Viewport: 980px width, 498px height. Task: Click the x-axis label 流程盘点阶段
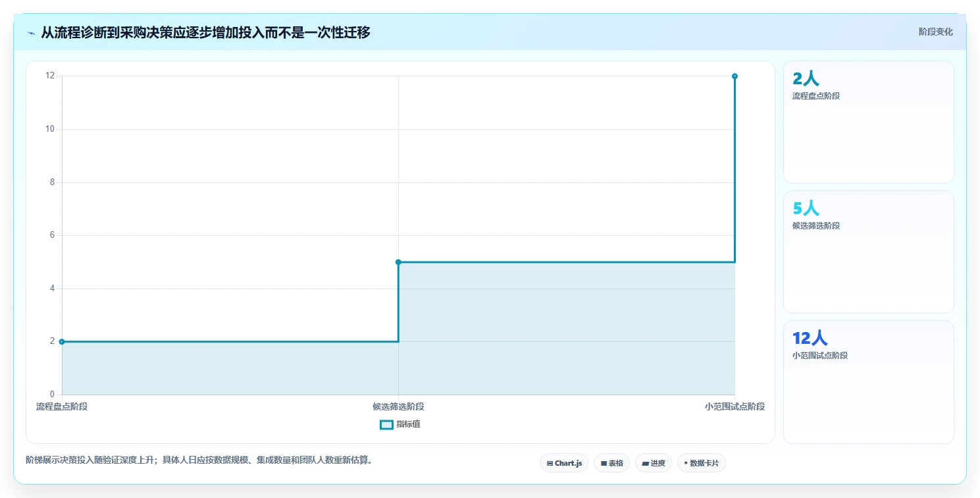coord(62,406)
